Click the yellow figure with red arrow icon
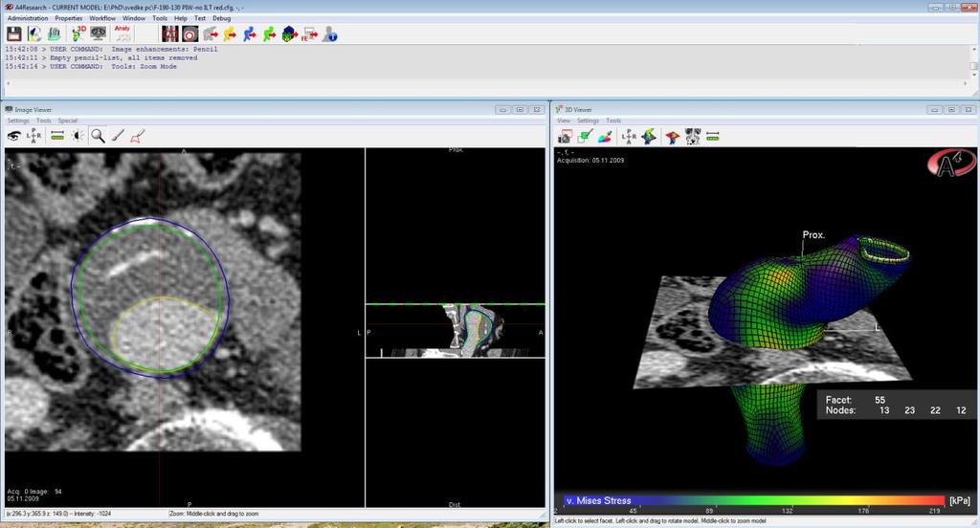The width and height of the screenshot is (980, 528). pyautogui.click(x=230, y=33)
